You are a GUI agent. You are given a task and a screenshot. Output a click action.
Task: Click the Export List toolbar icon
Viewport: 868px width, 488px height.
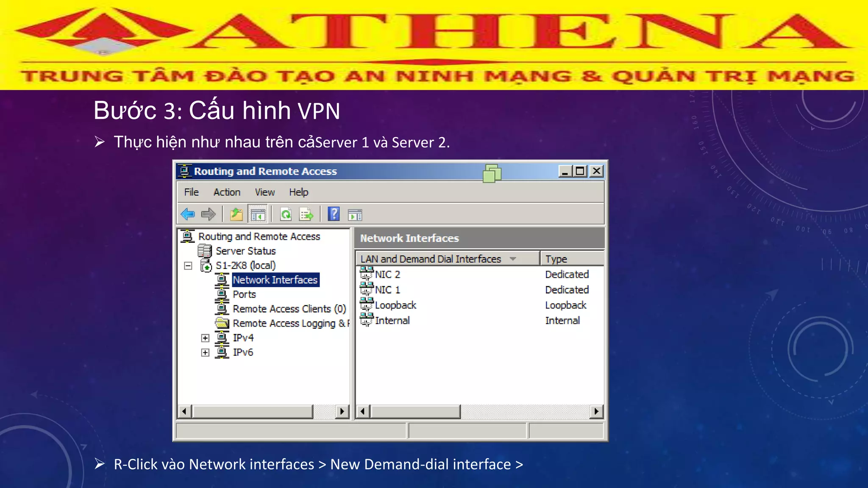click(306, 214)
